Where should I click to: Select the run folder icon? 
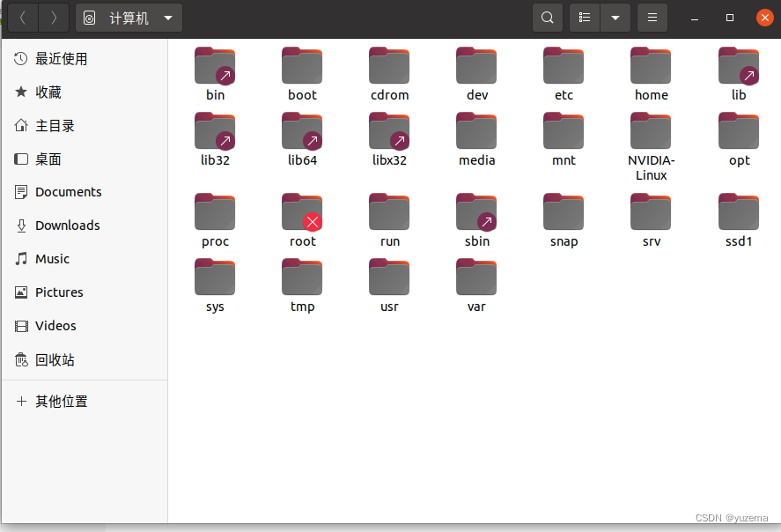[389, 211]
